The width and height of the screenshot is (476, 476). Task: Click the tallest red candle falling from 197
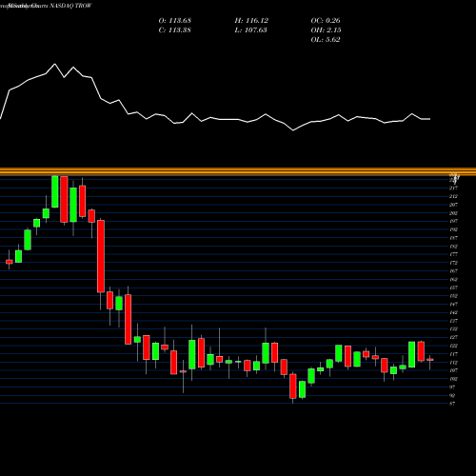[x=101, y=256]
